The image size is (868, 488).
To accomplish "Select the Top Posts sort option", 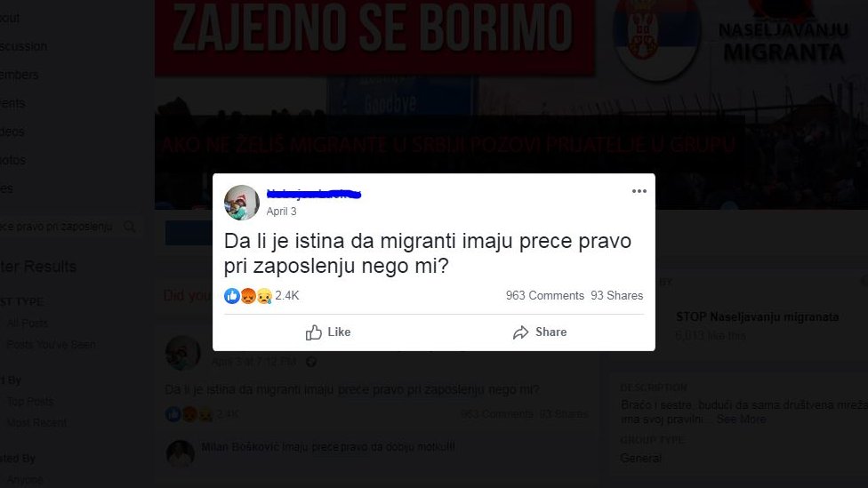I will pos(30,401).
